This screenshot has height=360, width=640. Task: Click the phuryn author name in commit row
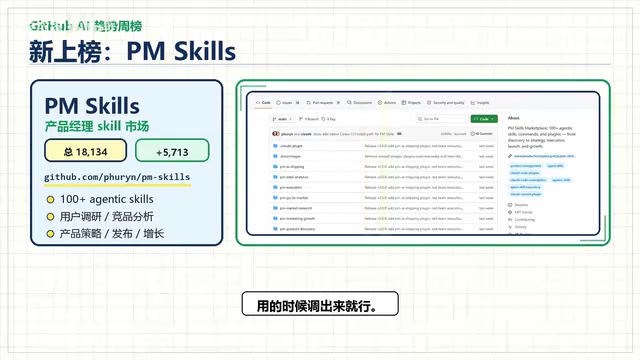[x=287, y=134]
